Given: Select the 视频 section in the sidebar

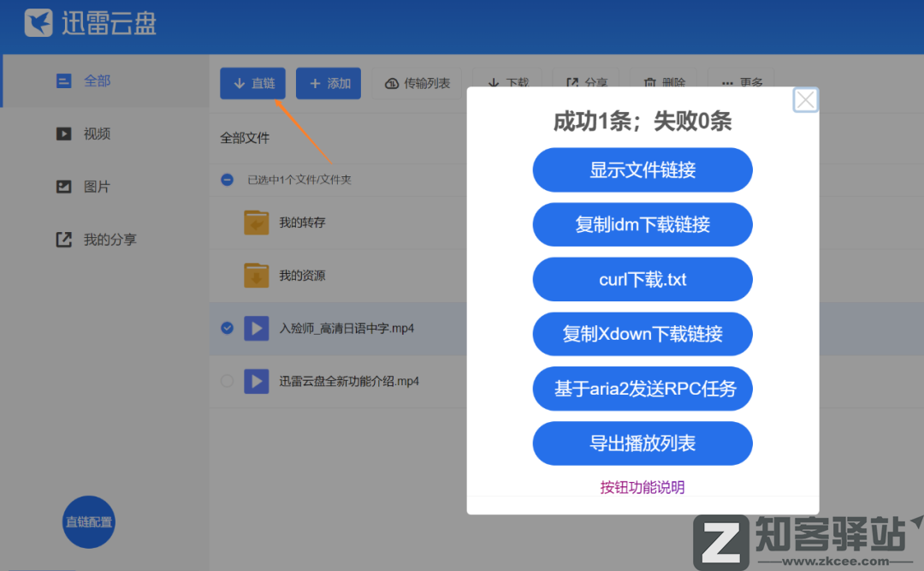Looking at the screenshot, I should (86, 134).
